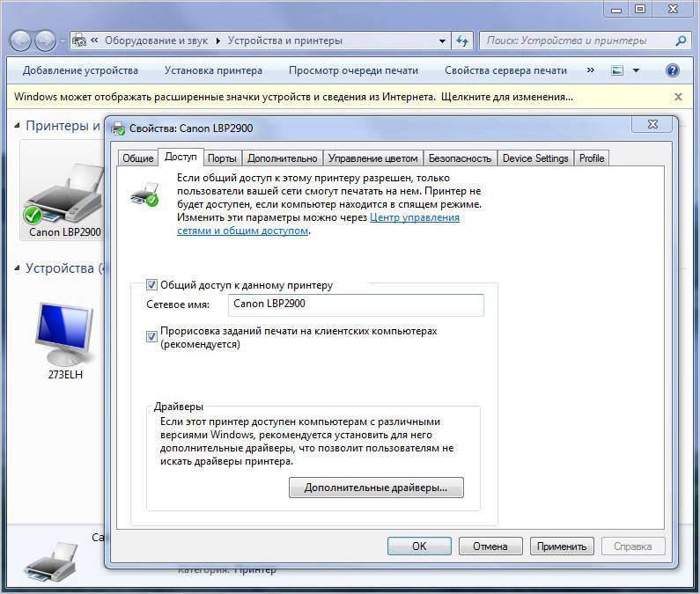Click Просмотр очереди печати toolbar command
The image size is (700, 594).
tap(353, 70)
